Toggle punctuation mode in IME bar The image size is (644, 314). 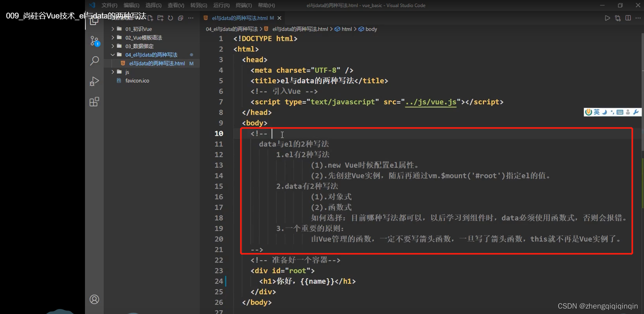click(x=612, y=112)
